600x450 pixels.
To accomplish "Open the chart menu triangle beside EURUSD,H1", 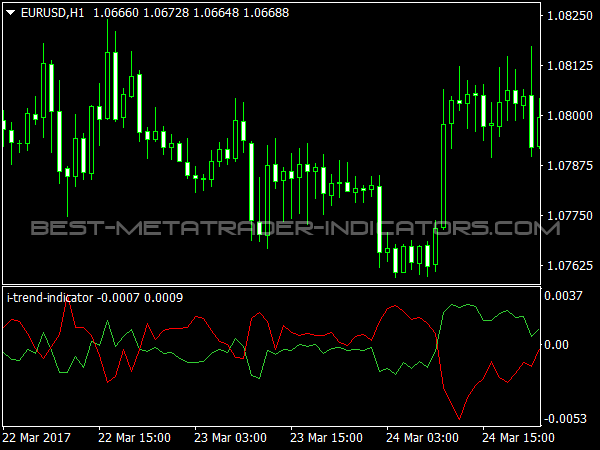I will (x=10, y=13).
